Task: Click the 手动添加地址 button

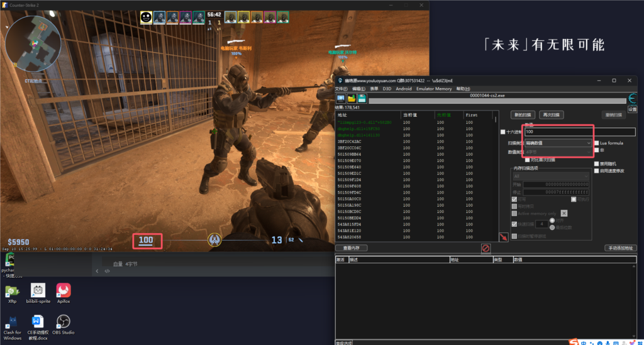Action: click(x=621, y=248)
